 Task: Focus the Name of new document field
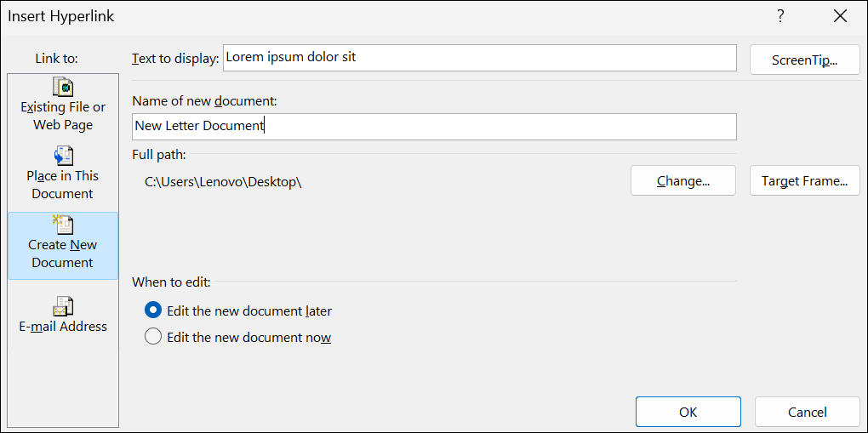point(434,126)
